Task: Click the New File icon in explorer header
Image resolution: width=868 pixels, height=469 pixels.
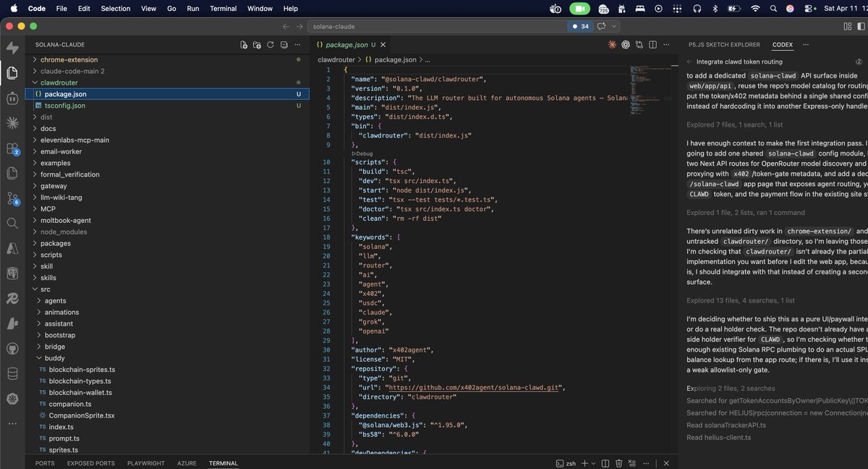Action: (244, 45)
